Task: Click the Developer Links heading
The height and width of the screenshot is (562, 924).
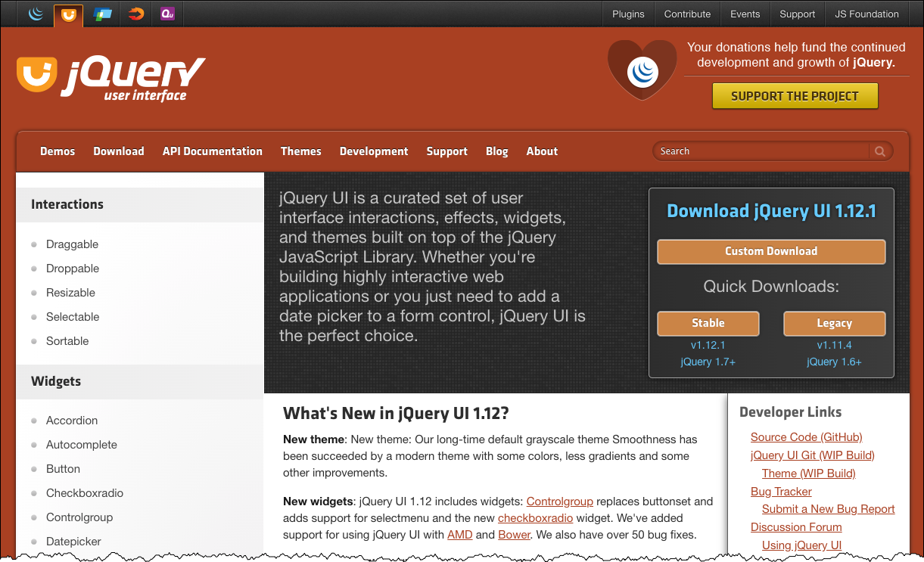Action: [791, 412]
